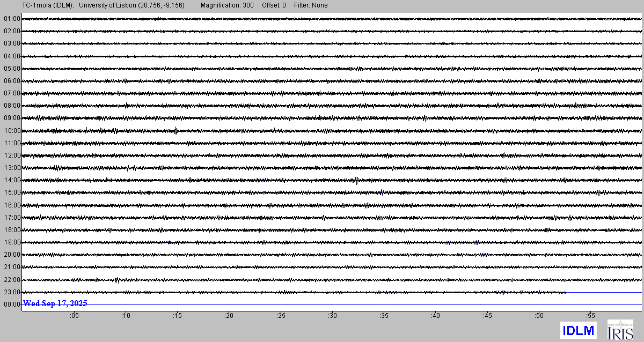Click the 23:00 hour row label
The width and height of the screenshot is (644, 342).
(x=12, y=292)
